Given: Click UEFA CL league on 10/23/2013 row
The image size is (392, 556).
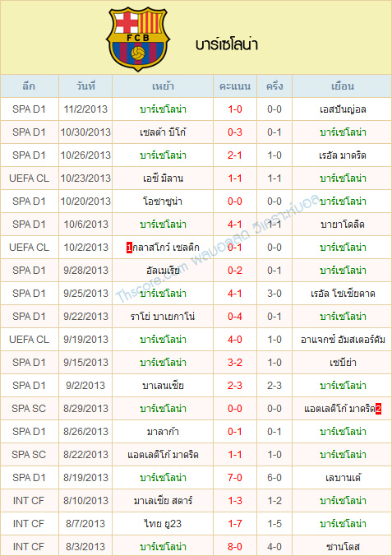Looking at the screenshot, I should [29, 178].
